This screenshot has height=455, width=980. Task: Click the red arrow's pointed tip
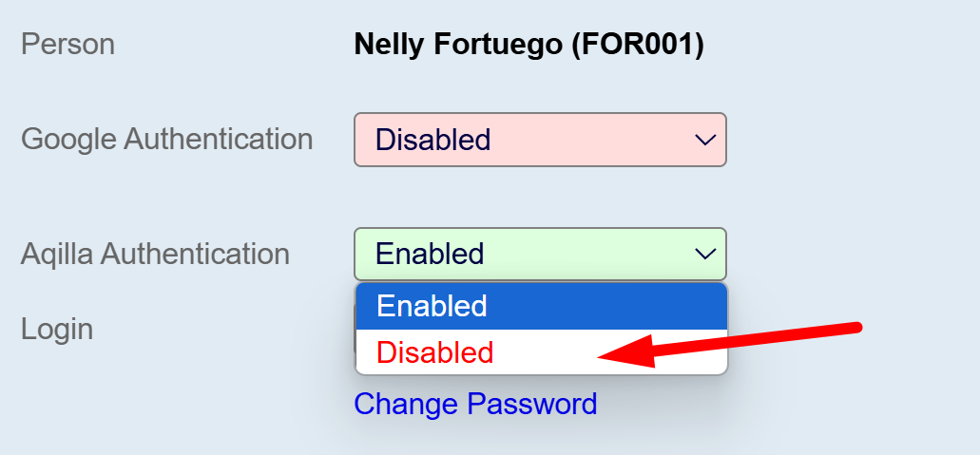coord(602,357)
